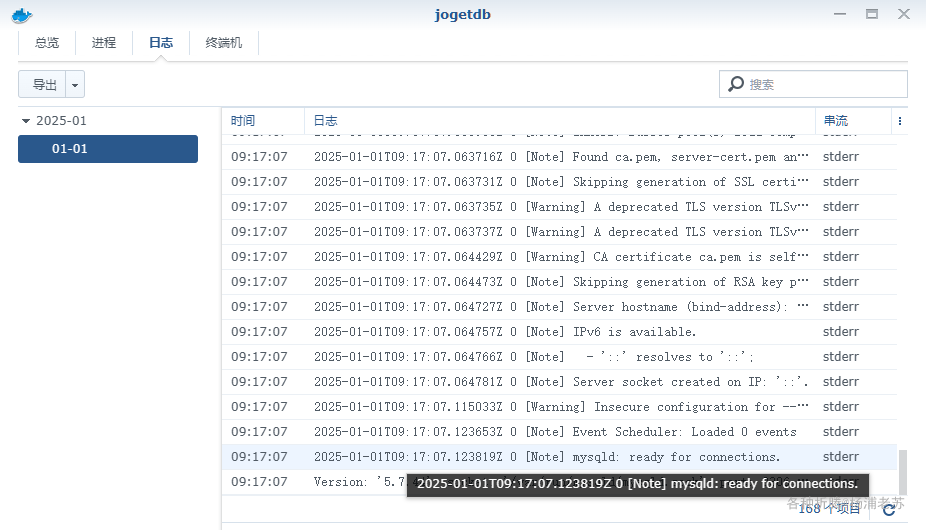Select 'Server socket created on IP' row
The image size is (926, 530).
pyautogui.click(x=559, y=382)
